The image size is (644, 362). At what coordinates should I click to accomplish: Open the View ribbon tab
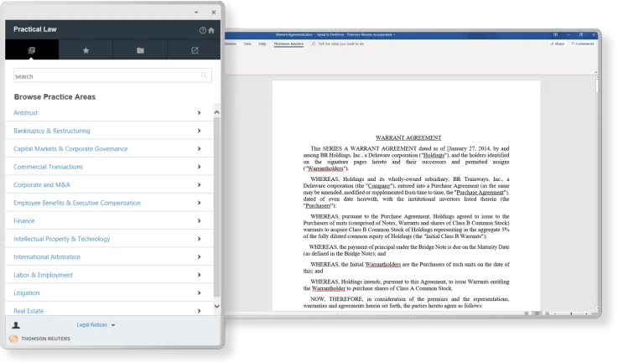coord(247,44)
